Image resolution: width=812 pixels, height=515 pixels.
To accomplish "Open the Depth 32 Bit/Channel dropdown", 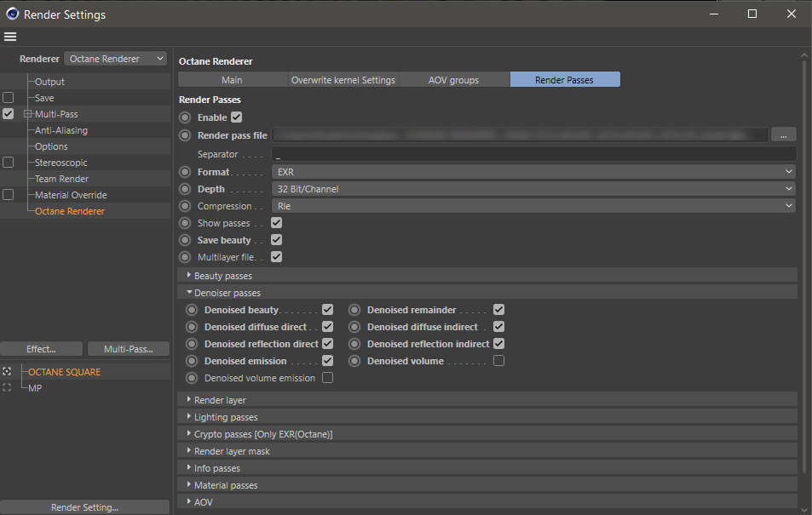I will (533, 189).
